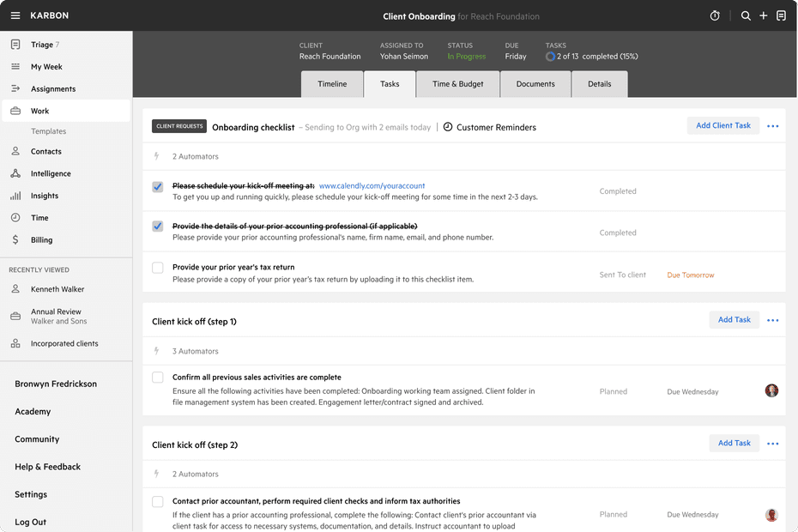The height and width of the screenshot is (532, 798).
Task: Open options menu for Client kick off step 2
Action: tap(771, 443)
